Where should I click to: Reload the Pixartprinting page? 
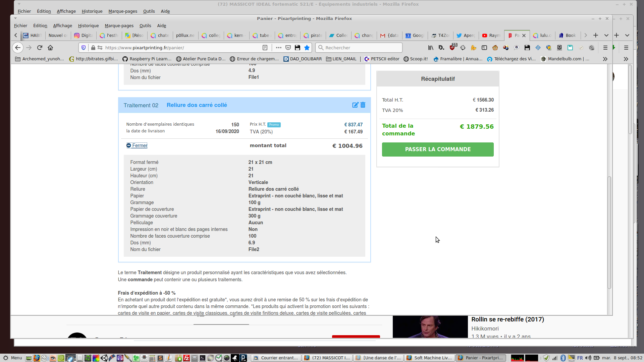(x=40, y=48)
